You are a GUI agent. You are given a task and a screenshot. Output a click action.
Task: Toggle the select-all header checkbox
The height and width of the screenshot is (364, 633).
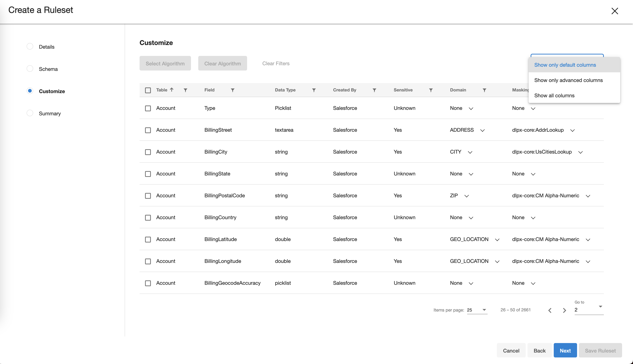tap(148, 90)
